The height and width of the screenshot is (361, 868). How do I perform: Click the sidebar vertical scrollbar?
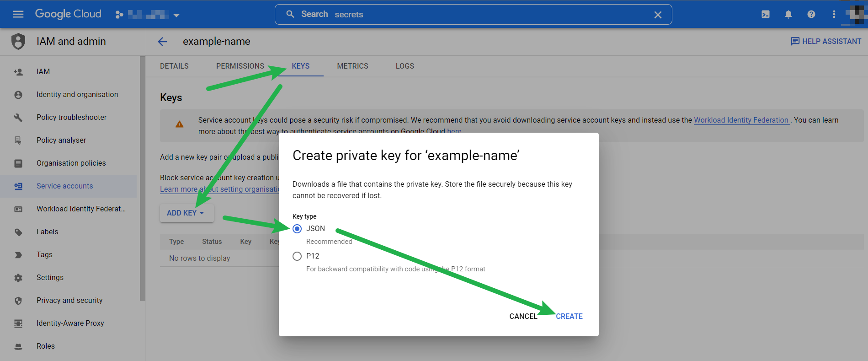pos(143,178)
